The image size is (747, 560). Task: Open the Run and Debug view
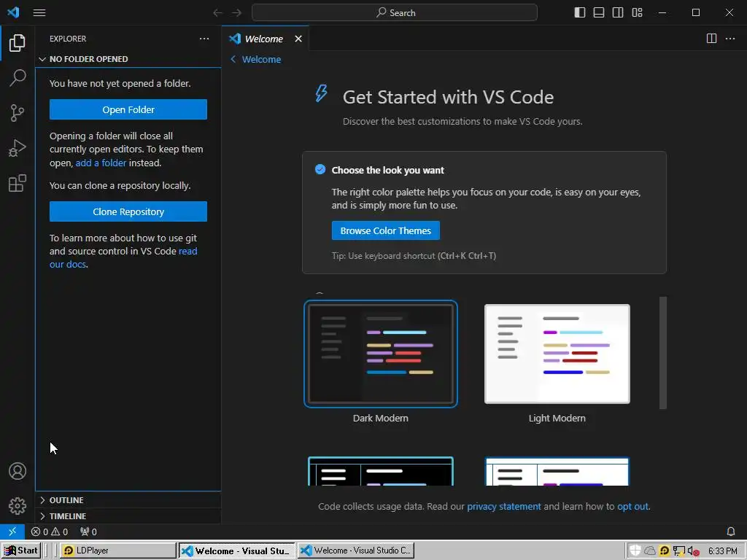point(18,148)
